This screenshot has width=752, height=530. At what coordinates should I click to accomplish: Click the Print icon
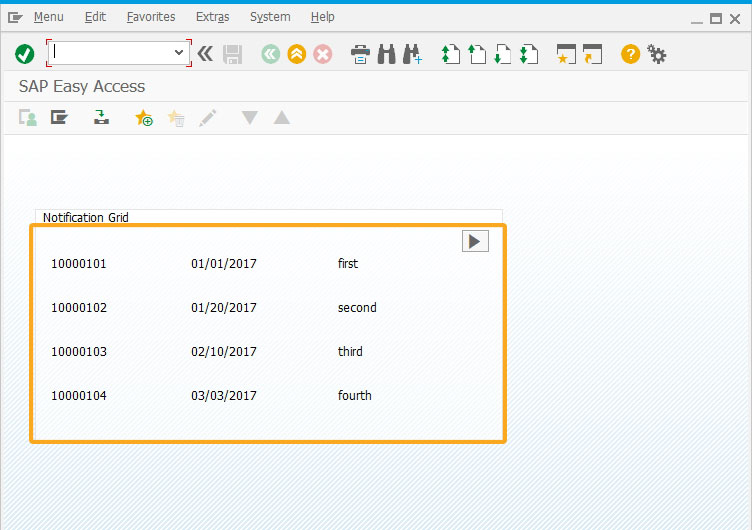pyautogui.click(x=360, y=54)
